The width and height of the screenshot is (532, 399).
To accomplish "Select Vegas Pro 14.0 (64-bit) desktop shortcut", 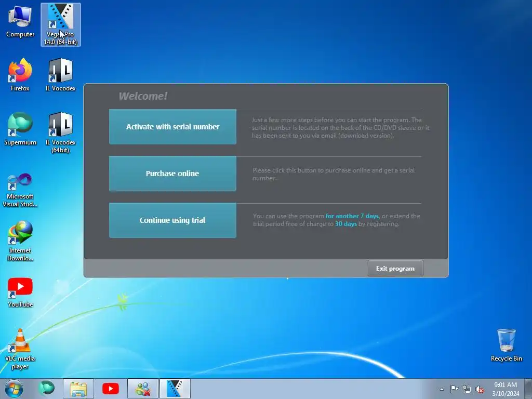I will 61,24.
